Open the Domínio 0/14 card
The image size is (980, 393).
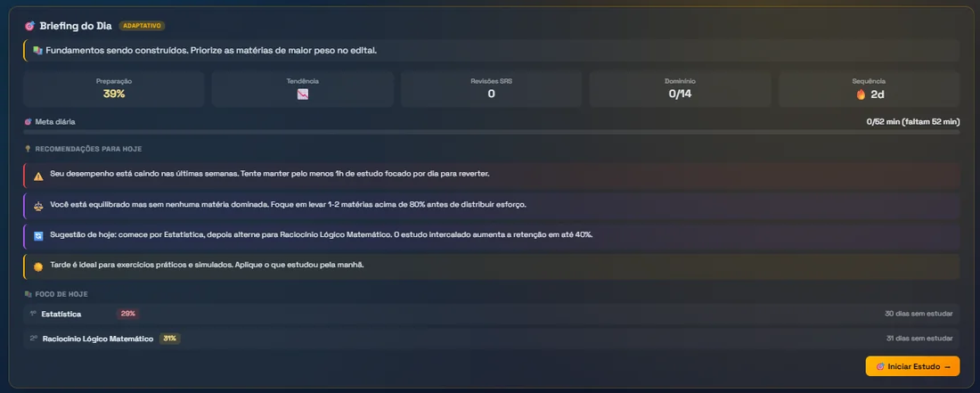pos(680,89)
